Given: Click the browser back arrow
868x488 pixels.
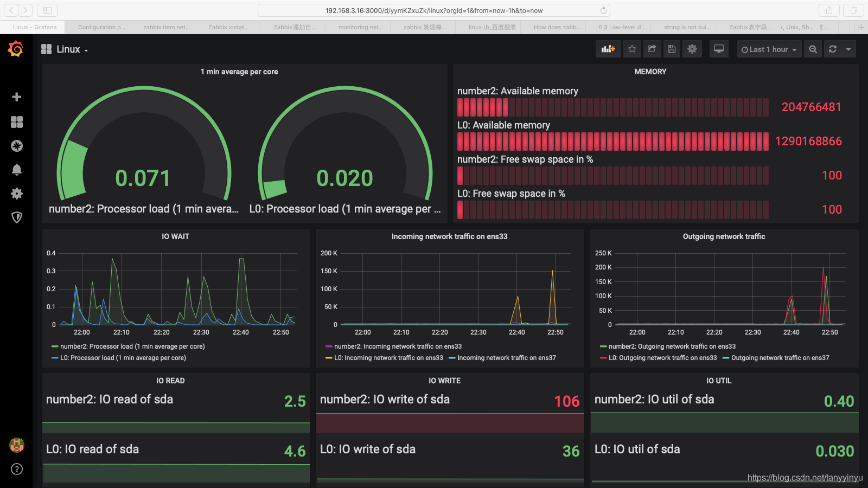Looking at the screenshot, I should [x=11, y=10].
